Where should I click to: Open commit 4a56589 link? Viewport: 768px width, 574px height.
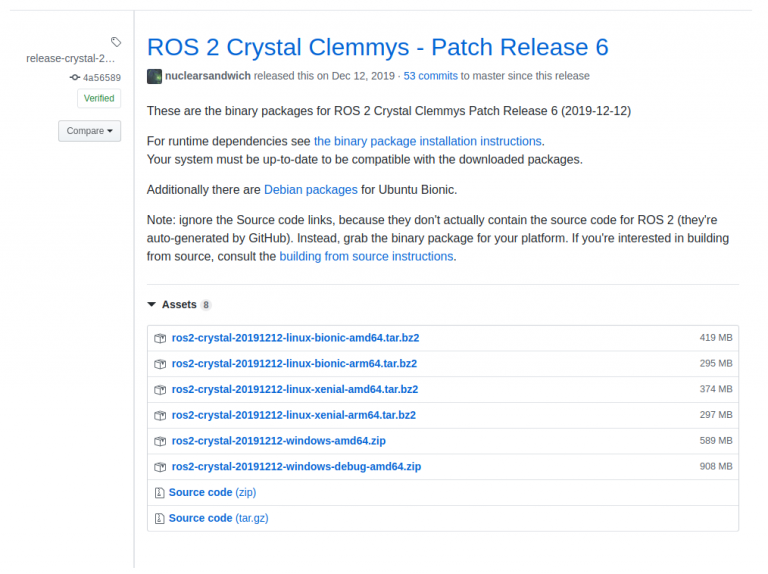[x=102, y=77]
